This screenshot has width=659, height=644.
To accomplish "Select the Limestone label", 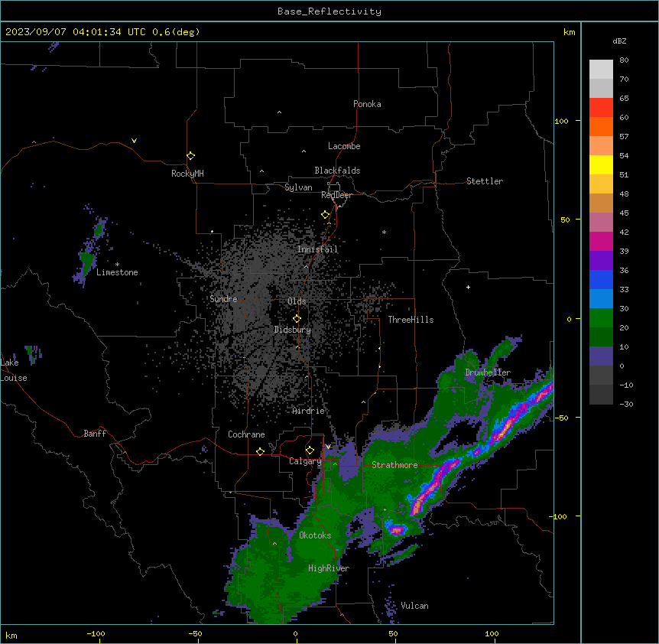I will tap(117, 272).
